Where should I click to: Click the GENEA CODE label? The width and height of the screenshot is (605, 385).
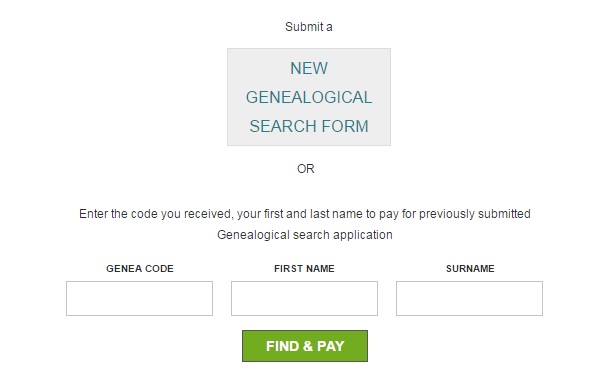coord(140,268)
